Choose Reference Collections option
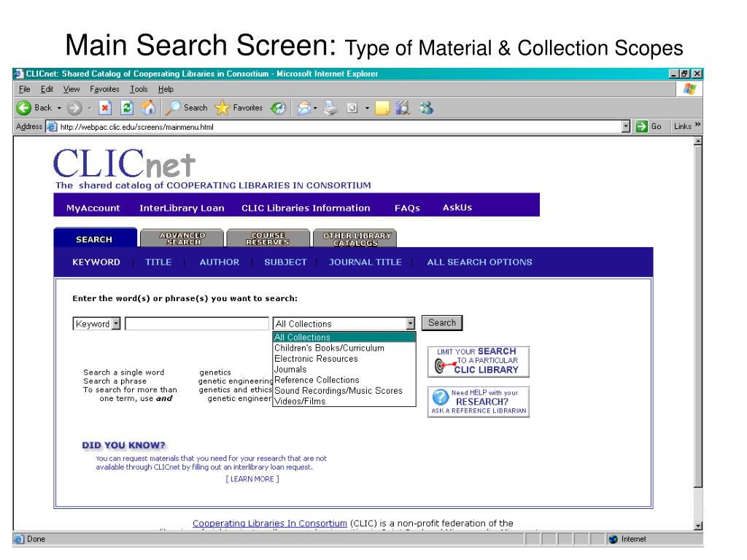 344,380
